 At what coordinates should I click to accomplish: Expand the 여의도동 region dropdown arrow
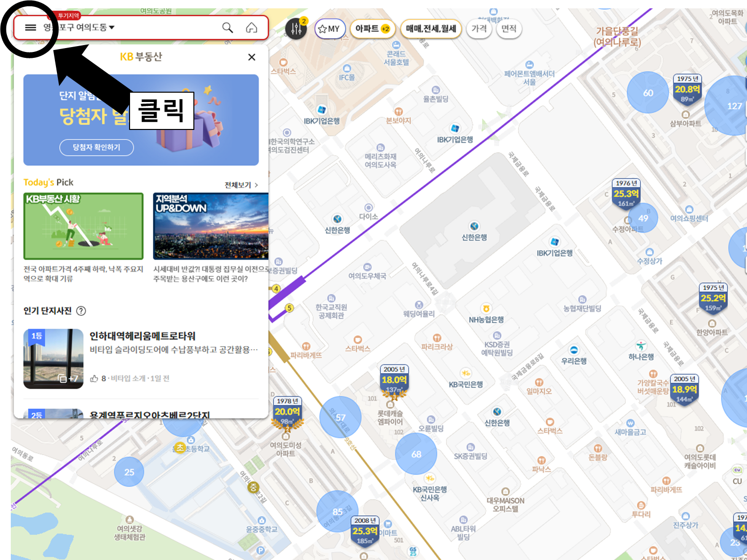coord(112,27)
